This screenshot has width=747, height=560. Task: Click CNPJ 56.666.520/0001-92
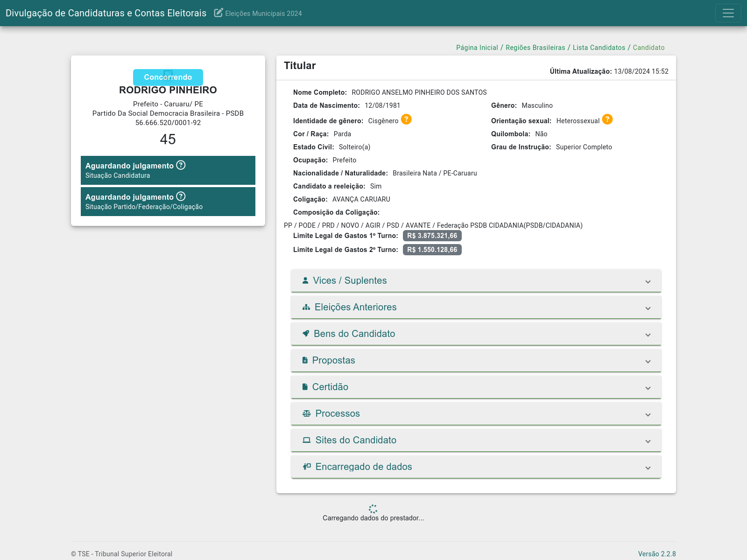pos(168,123)
